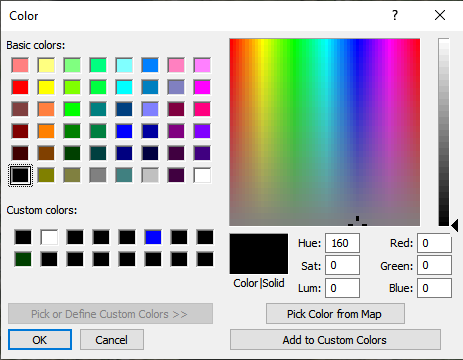The image size is (463, 360).
Task: Click the Blue value field
Action: 435,288
